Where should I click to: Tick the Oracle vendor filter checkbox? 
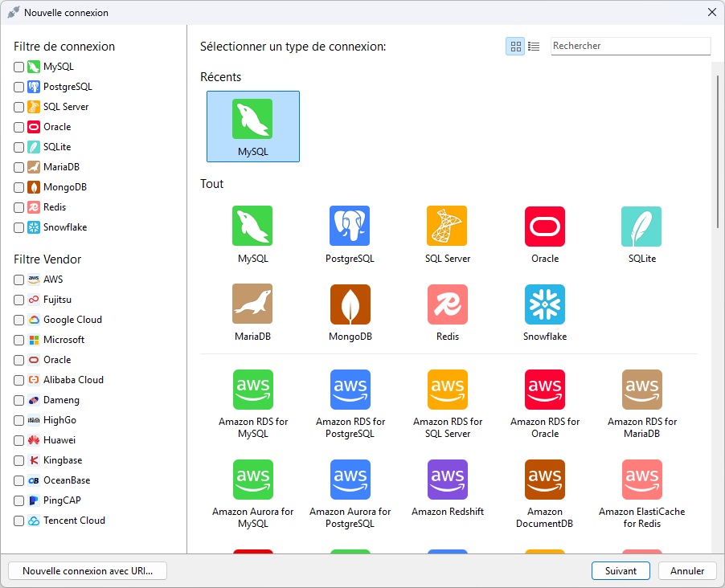point(19,360)
